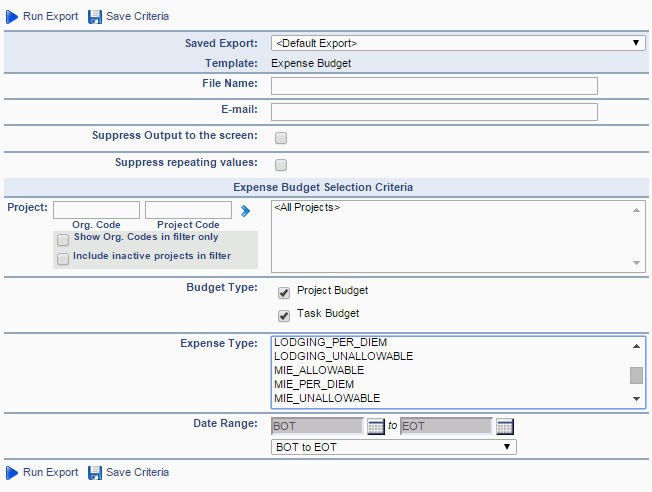Click the bottom Run Export play icon

click(12, 473)
